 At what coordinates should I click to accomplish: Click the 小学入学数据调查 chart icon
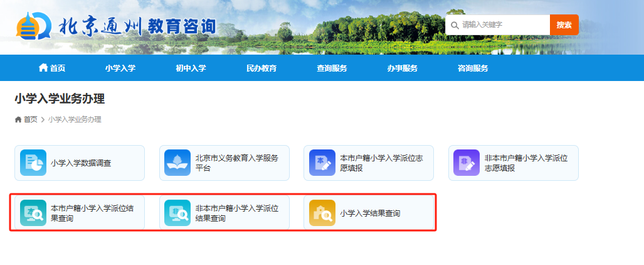(x=33, y=163)
